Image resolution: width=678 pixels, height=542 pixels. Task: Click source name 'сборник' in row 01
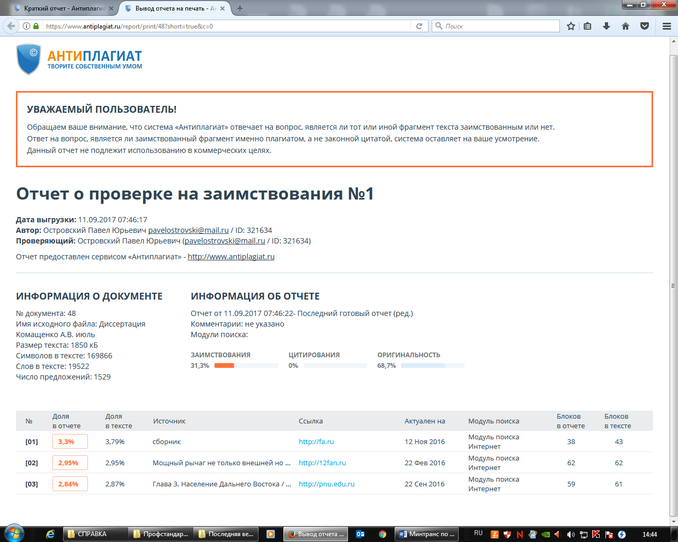tap(166, 442)
